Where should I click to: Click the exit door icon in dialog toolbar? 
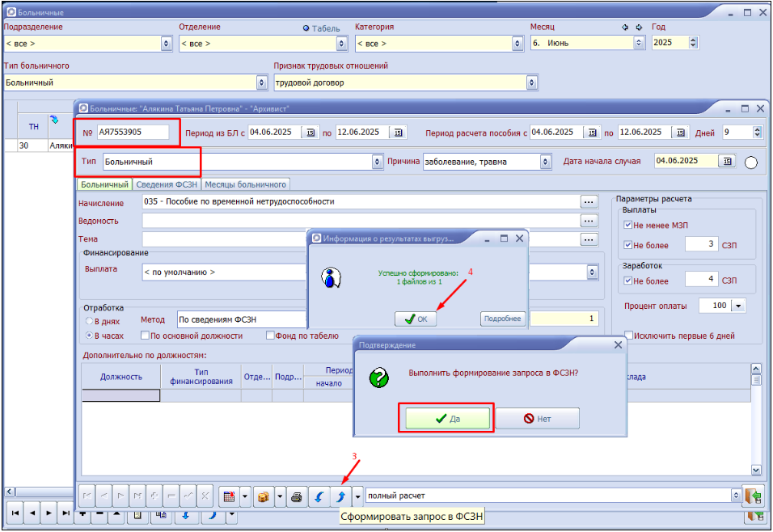coord(754,496)
